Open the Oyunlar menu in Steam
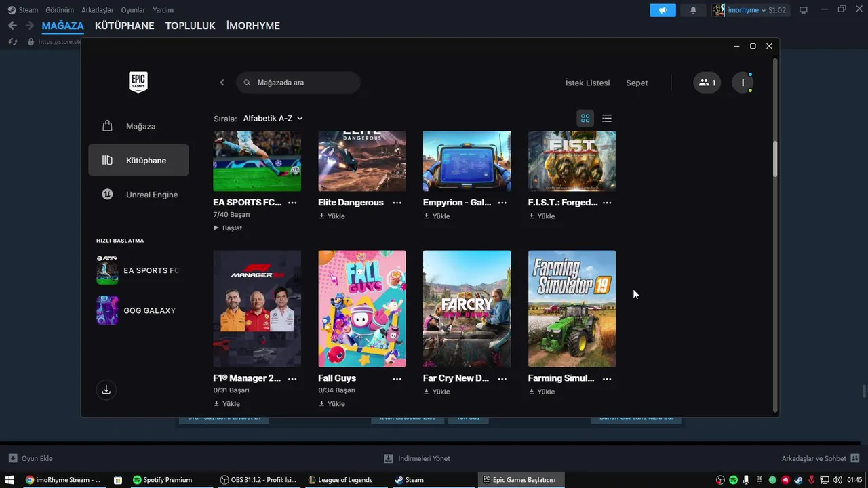The width and height of the screenshot is (868, 488). pos(133,10)
